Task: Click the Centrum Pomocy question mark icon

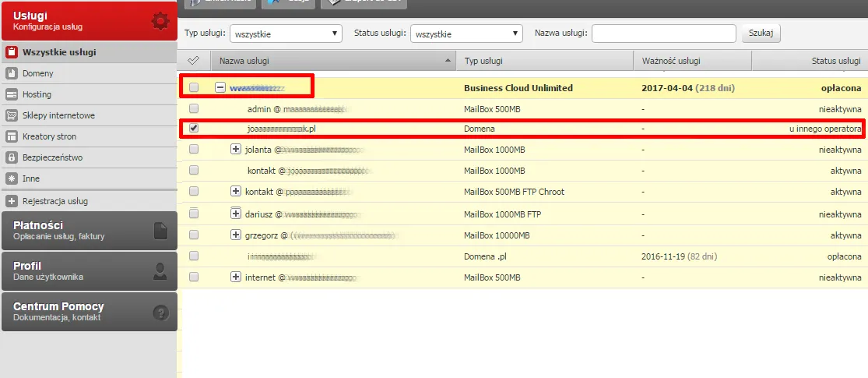Action: (x=160, y=313)
